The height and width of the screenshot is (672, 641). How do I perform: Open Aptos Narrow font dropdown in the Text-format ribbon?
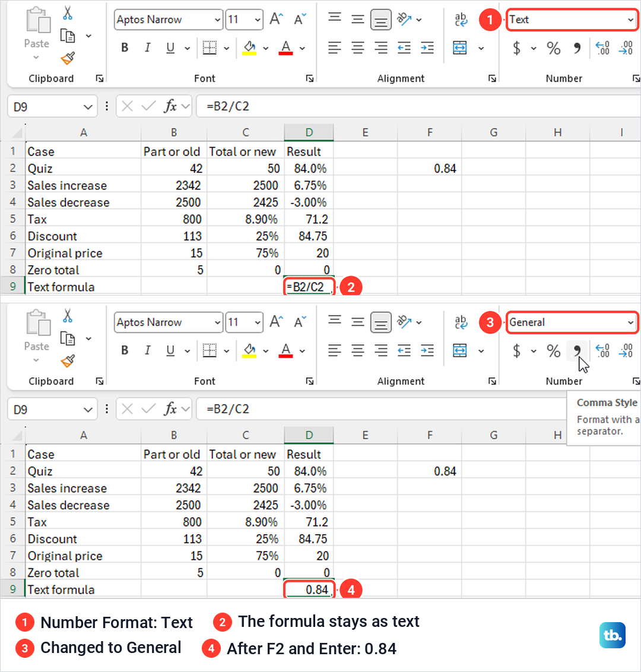click(217, 20)
